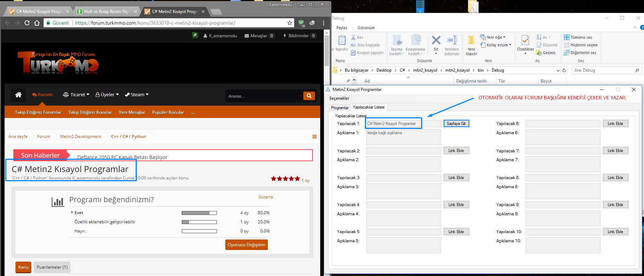Click the forum home house icon
644x276 pixels.
[x=18, y=94]
